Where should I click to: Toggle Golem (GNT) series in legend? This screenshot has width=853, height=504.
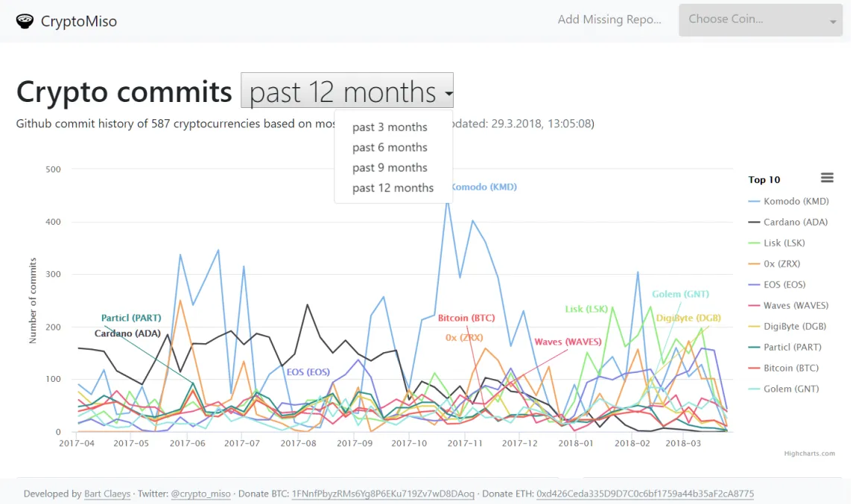pos(784,389)
